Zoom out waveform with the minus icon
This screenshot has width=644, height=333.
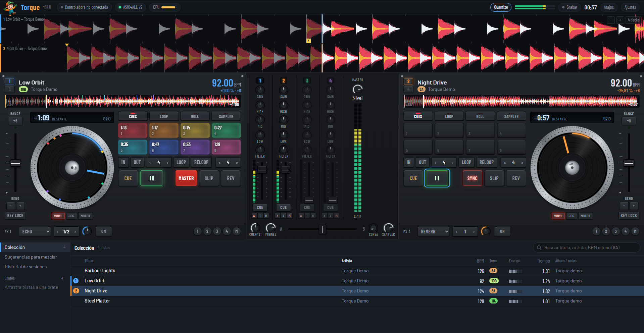(x=611, y=20)
